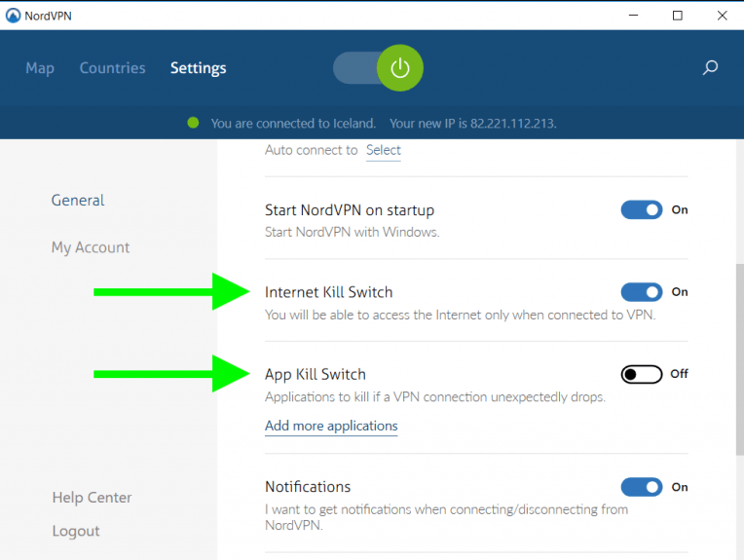Click the green connection status dot
The width and height of the screenshot is (744, 560).
click(x=193, y=124)
